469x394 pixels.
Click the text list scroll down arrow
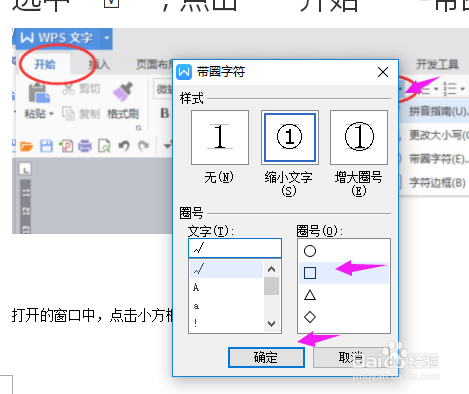tap(272, 324)
